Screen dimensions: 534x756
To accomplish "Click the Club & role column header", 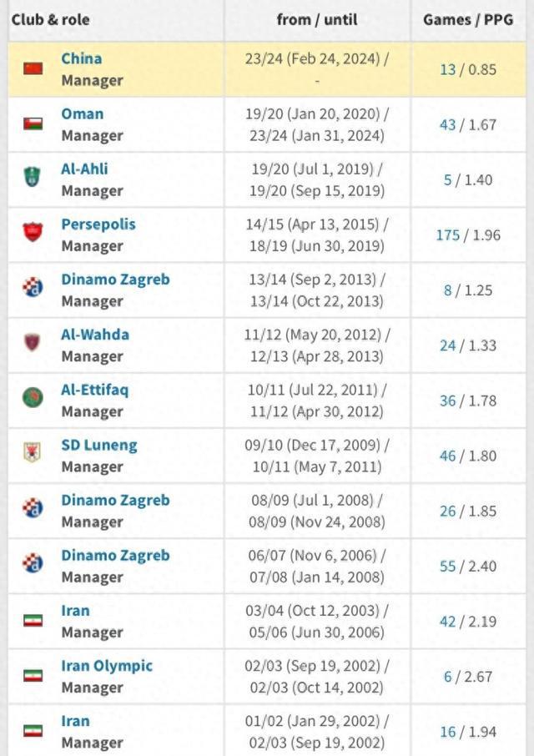I will pos(51,19).
